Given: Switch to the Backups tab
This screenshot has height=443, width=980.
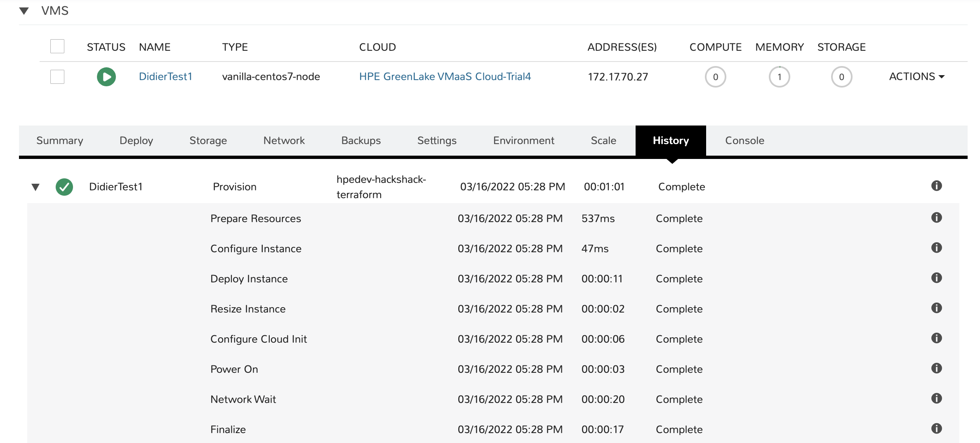Looking at the screenshot, I should pyautogui.click(x=361, y=141).
